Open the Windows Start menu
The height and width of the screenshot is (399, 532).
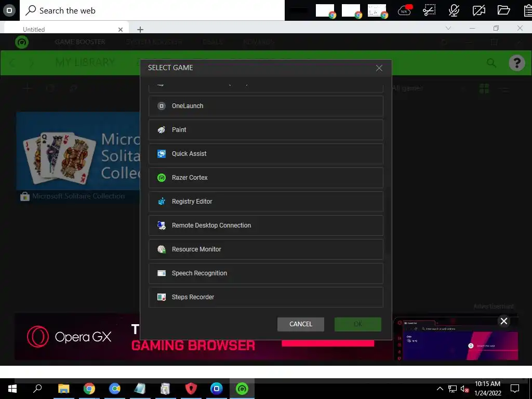(x=12, y=389)
